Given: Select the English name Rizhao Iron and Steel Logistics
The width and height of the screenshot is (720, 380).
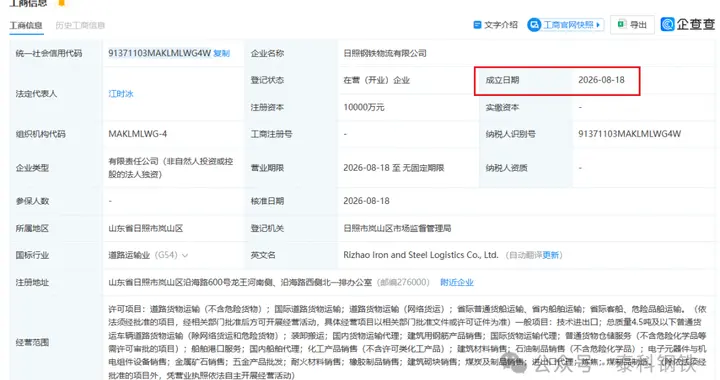Looking at the screenshot, I should [x=421, y=255].
